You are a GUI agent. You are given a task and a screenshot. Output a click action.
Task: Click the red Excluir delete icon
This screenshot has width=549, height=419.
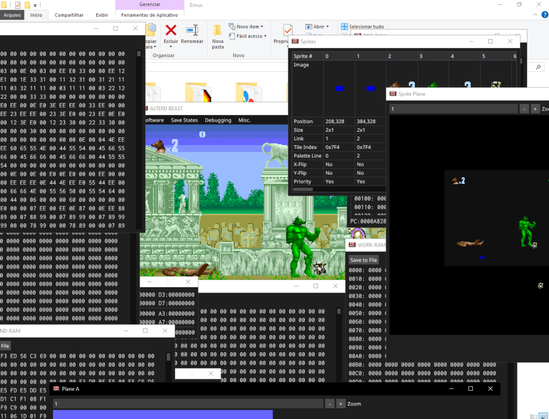pos(171,30)
